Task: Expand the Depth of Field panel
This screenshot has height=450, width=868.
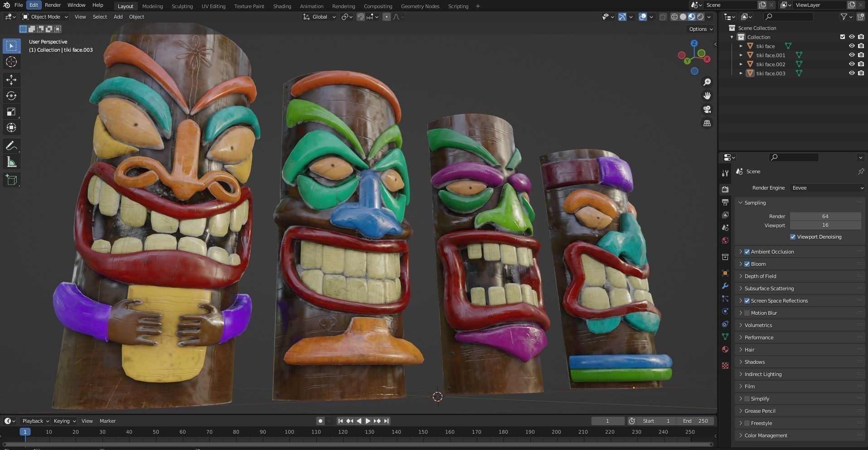Action: pos(760,276)
